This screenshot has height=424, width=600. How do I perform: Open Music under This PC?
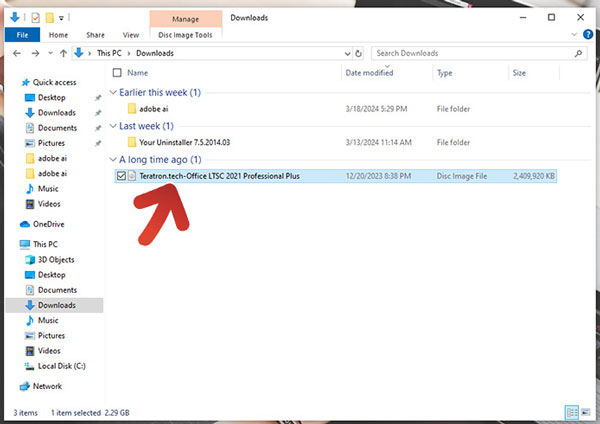[48, 320]
